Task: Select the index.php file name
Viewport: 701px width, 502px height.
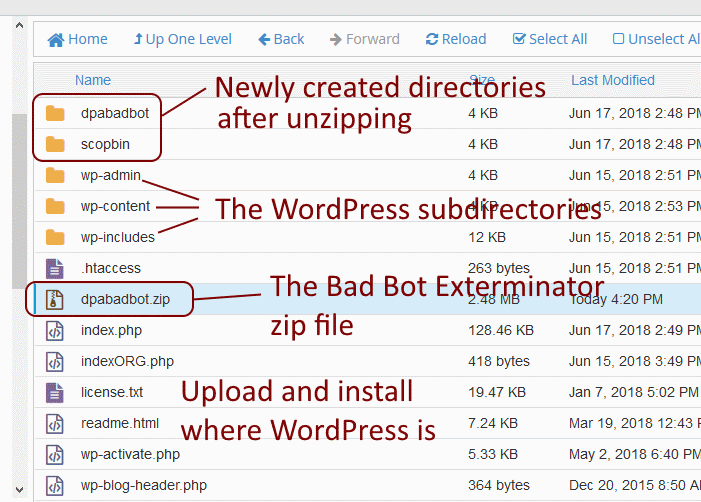Action: [111, 330]
